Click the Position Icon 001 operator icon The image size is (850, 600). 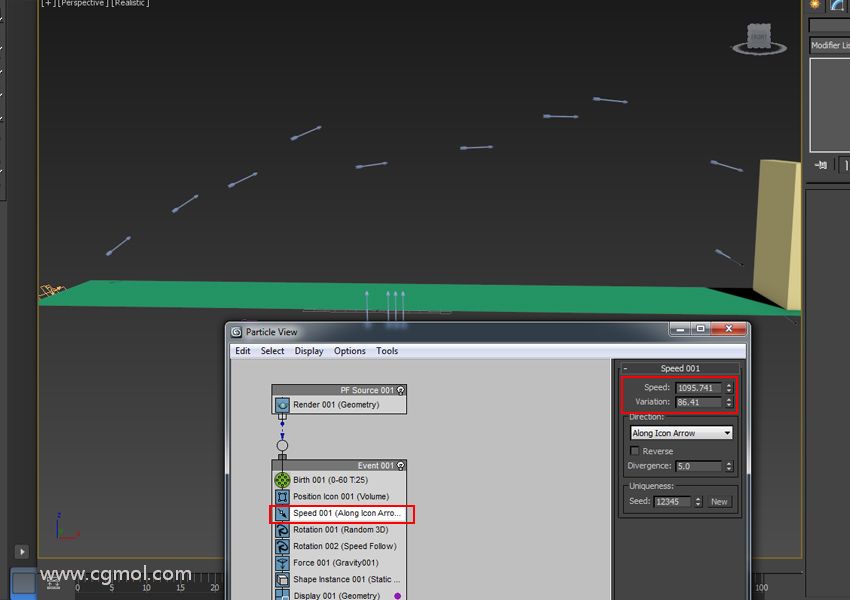282,496
